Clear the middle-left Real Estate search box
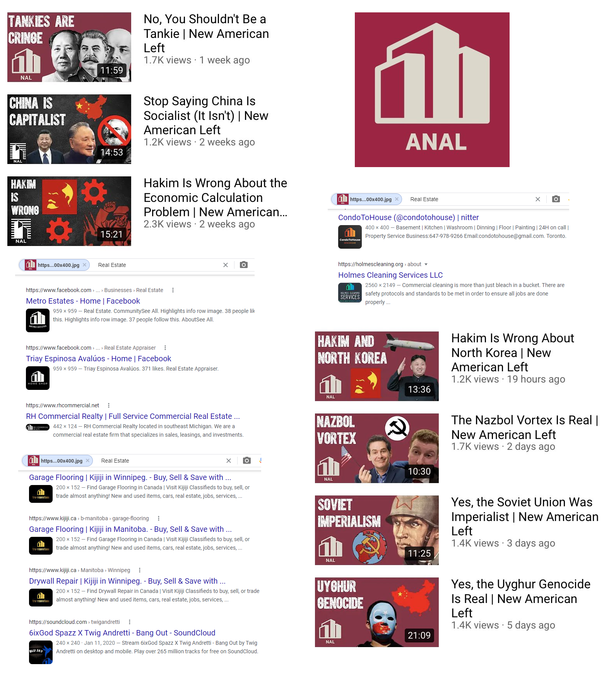Image resolution: width=616 pixels, height=673 pixels. click(x=226, y=265)
